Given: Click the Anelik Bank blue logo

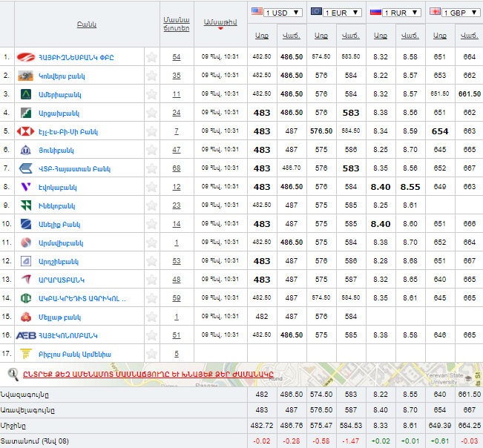Looking at the screenshot, I should [26, 224].
